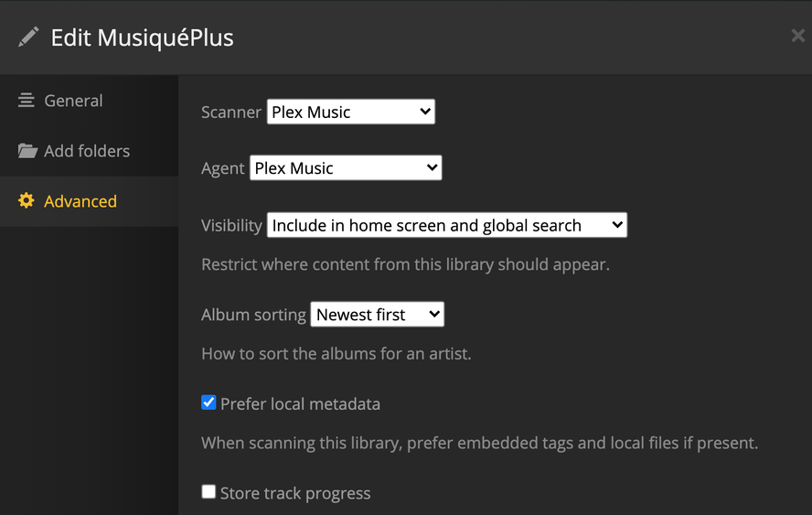The height and width of the screenshot is (515, 812).
Task: Click the General lines icon in sidebar
Action: pos(27,101)
